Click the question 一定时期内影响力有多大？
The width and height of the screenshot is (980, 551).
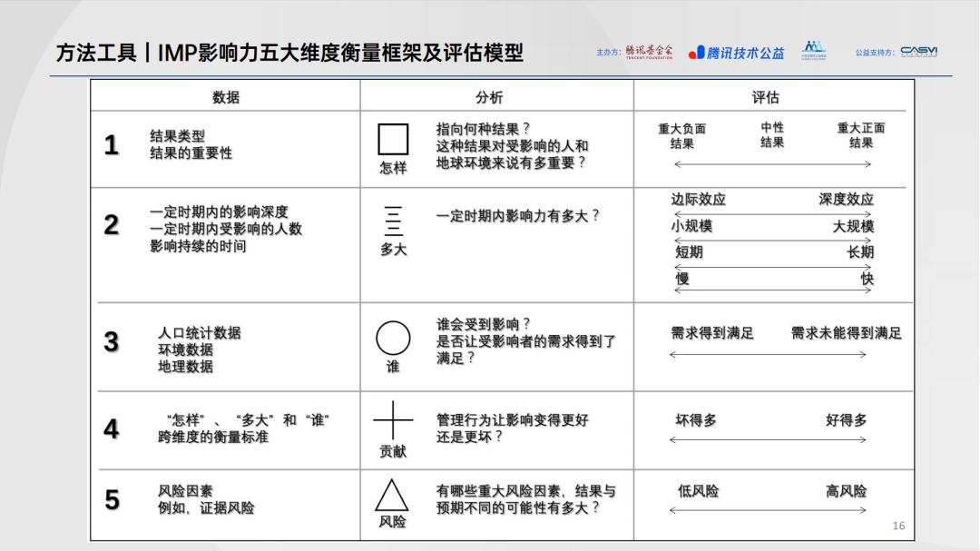click(x=518, y=216)
